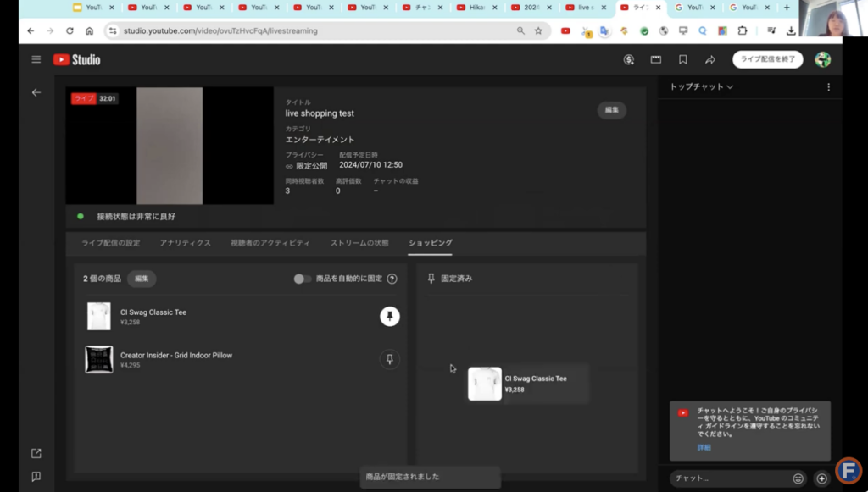Image resolution: width=868 pixels, height=492 pixels.
Task: Select the ショッピング tab
Action: tap(430, 243)
